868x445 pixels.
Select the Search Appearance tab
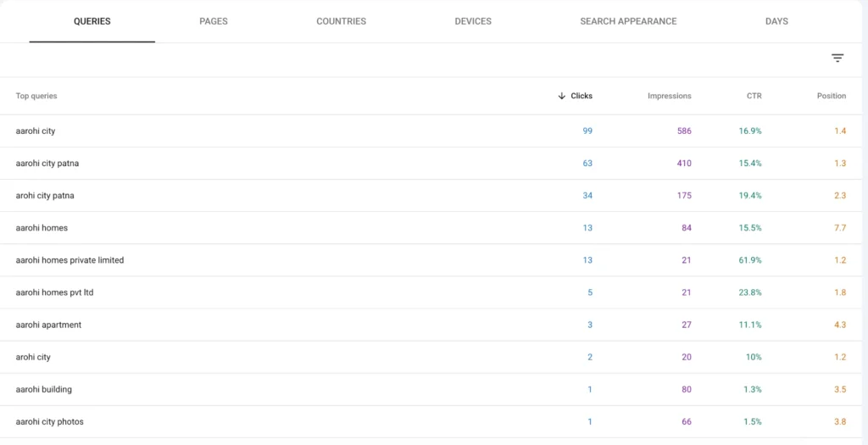pyautogui.click(x=628, y=21)
